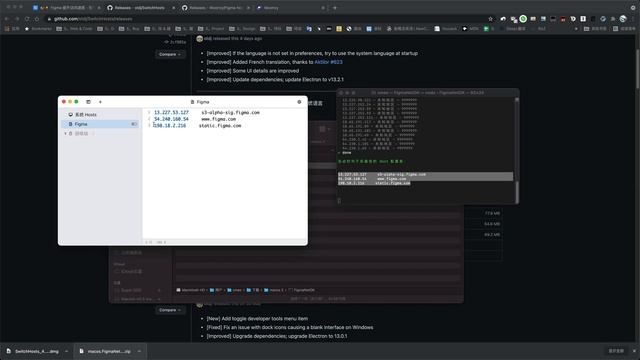Open the Aktior contributor link

(x=322, y=62)
